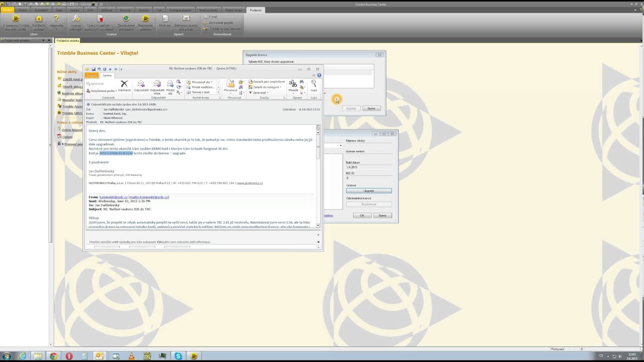Open Online Nápověda link
This screenshot has width=644, height=362.
point(72,130)
